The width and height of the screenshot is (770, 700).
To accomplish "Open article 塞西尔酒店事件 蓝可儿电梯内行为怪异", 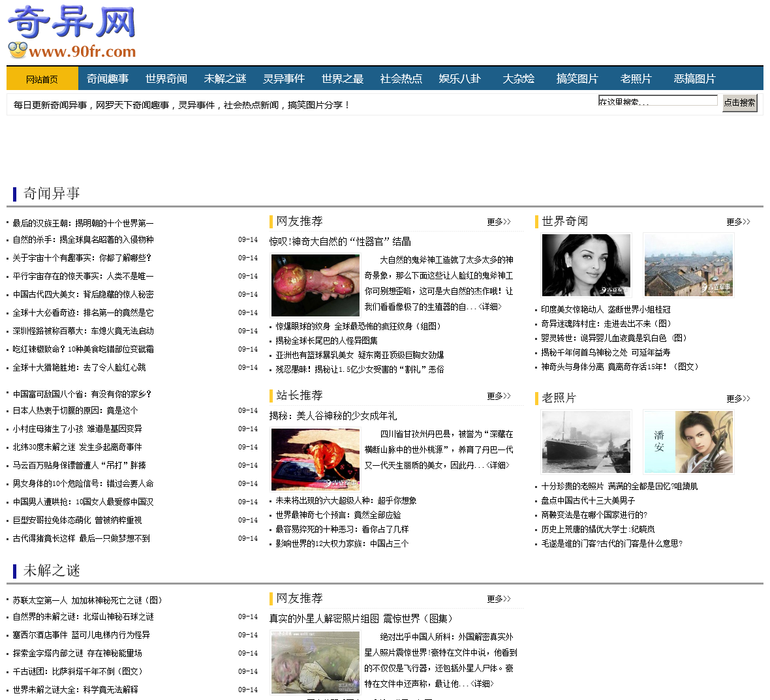I will point(81,635).
